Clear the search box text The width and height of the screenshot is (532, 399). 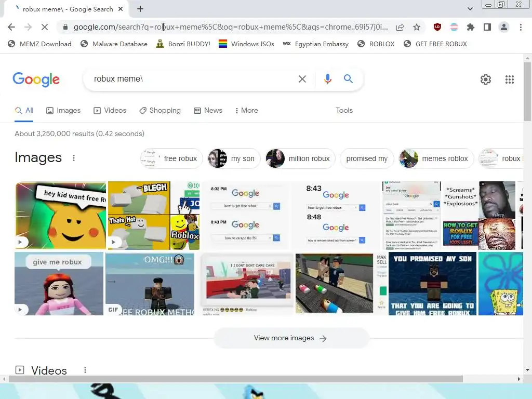coord(302,79)
